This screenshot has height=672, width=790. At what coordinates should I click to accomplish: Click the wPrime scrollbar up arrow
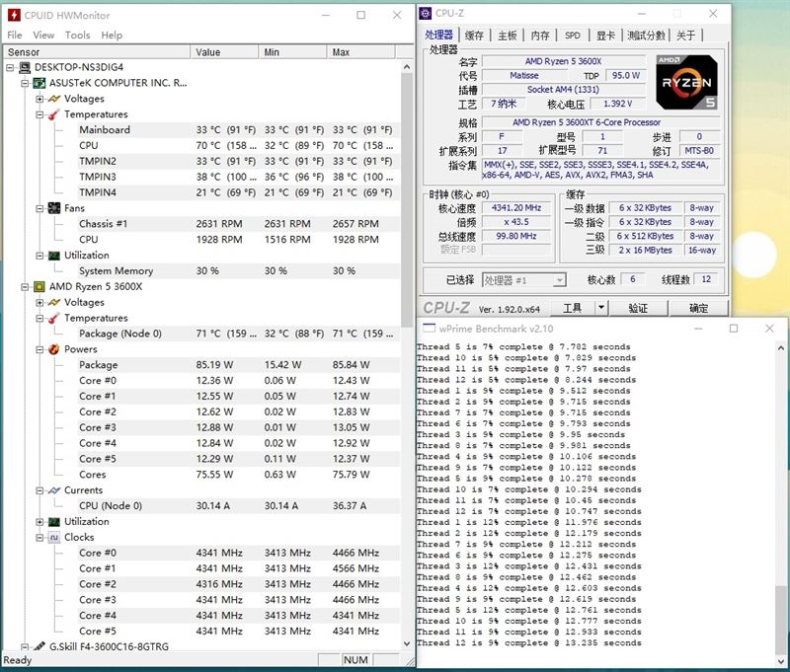(780, 347)
